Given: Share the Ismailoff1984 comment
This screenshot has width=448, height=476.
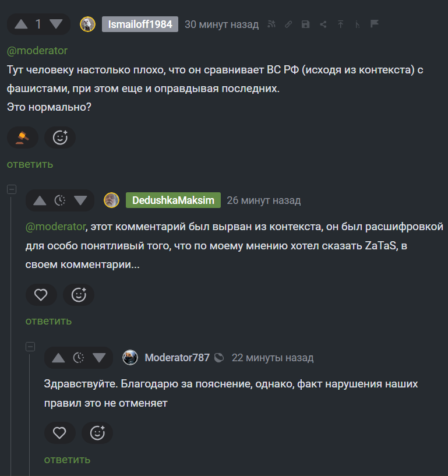Looking at the screenshot, I should (x=323, y=24).
